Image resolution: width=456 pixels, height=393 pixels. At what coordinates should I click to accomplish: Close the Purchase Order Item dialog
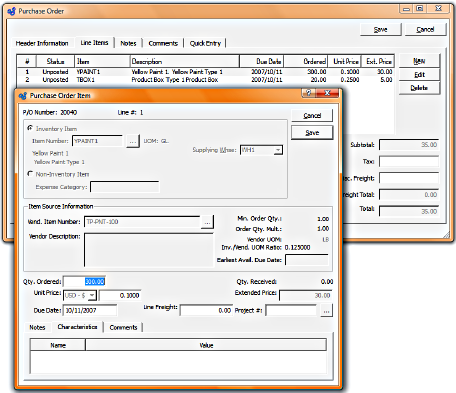click(327, 93)
